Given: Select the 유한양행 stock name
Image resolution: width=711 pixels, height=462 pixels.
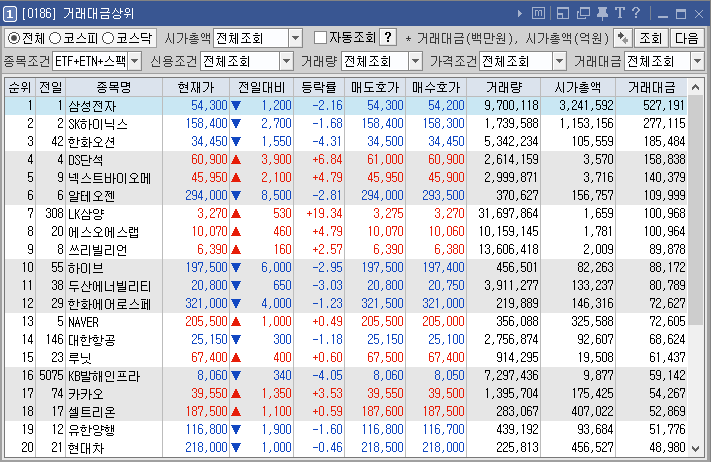Looking at the screenshot, I should (x=92, y=430).
